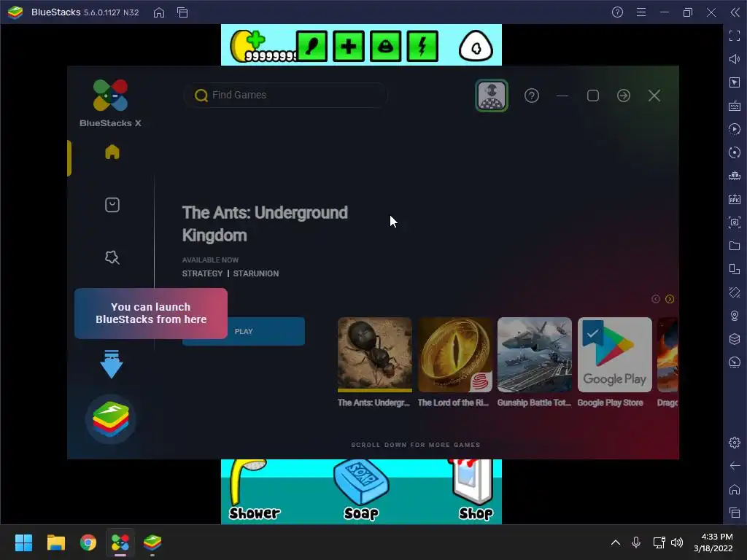Image resolution: width=747 pixels, height=560 pixels.
Task: Open the Google Play Store thumbnail
Action: pyautogui.click(x=614, y=355)
